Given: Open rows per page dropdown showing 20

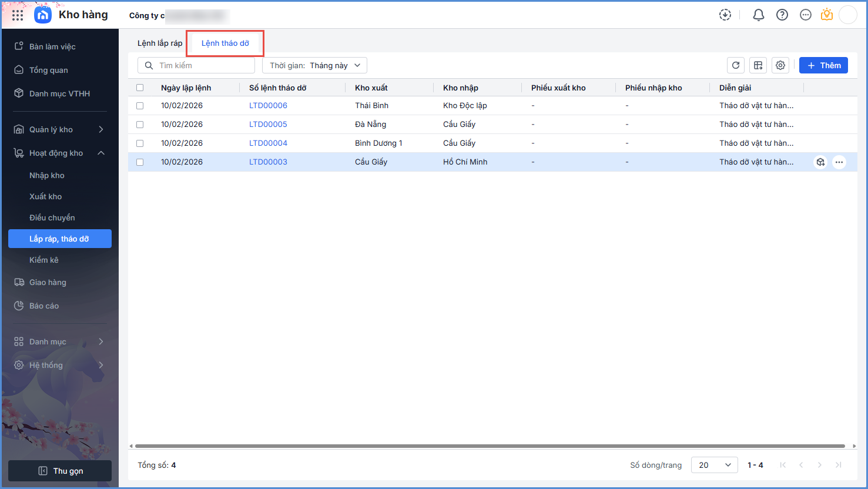Looking at the screenshot, I should pyautogui.click(x=714, y=465).
